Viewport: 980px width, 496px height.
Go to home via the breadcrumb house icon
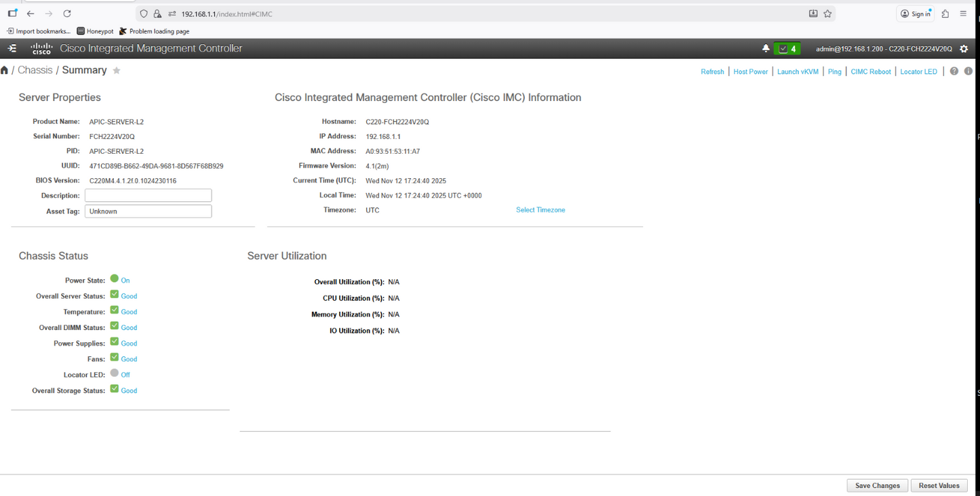point(5,70)
